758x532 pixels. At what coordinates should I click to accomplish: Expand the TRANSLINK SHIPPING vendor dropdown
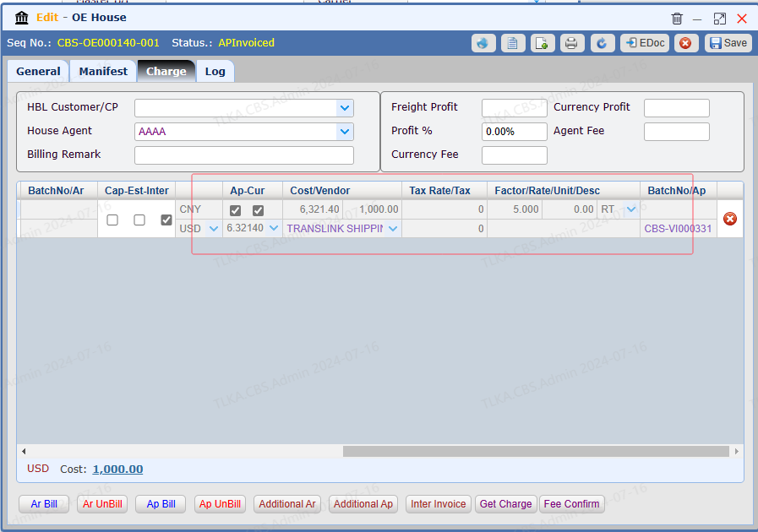tap(393, 229)
